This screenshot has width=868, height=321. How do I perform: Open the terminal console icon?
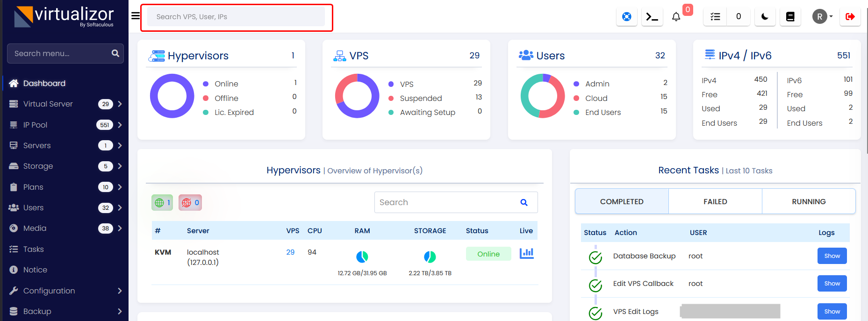tap(652, 17)
